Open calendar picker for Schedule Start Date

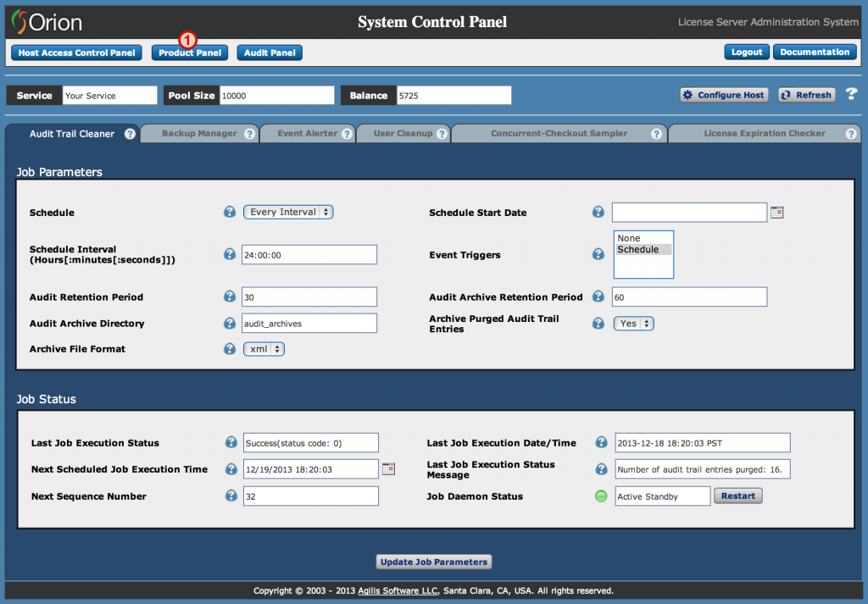click(x=777, y=212)
